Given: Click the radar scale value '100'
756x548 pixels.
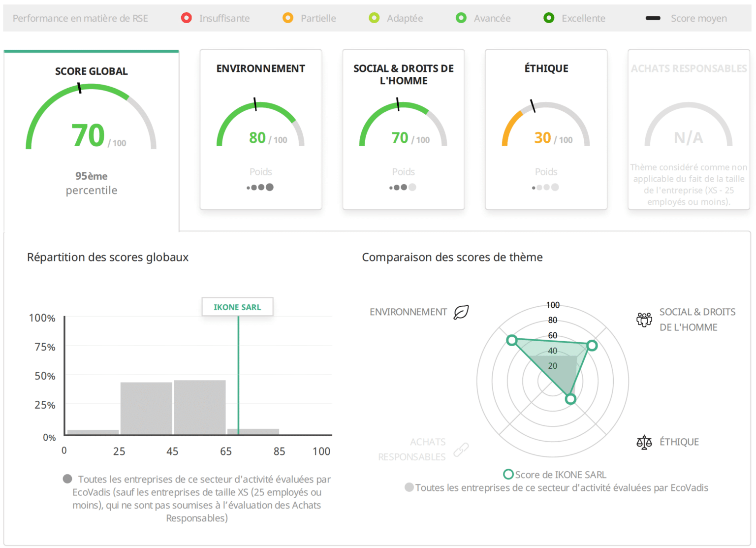Looking at the screenshot, I should click(x=553, y=305).
